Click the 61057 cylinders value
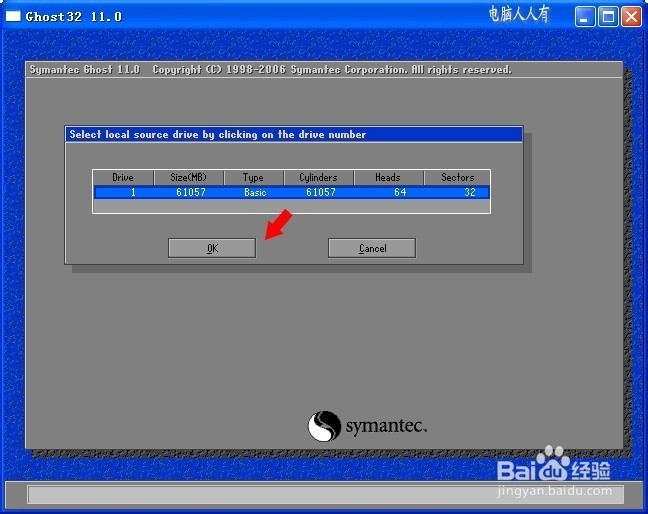 point(321,192)
